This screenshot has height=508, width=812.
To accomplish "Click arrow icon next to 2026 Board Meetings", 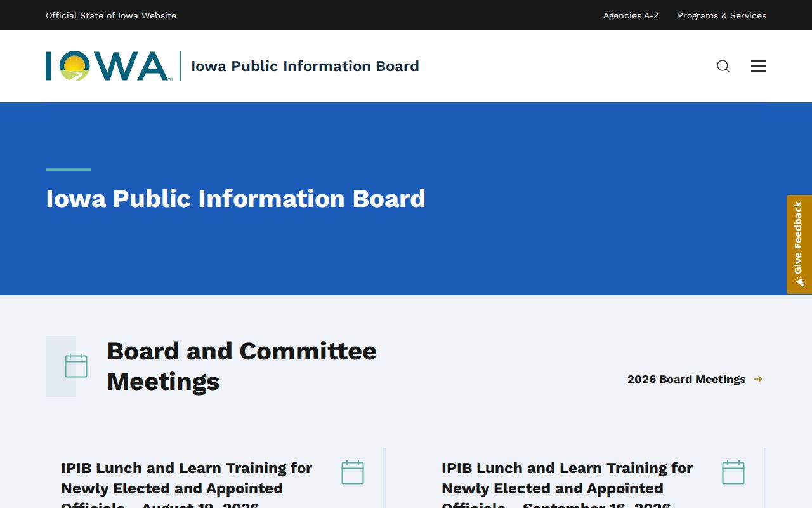I will coord(758,379).
